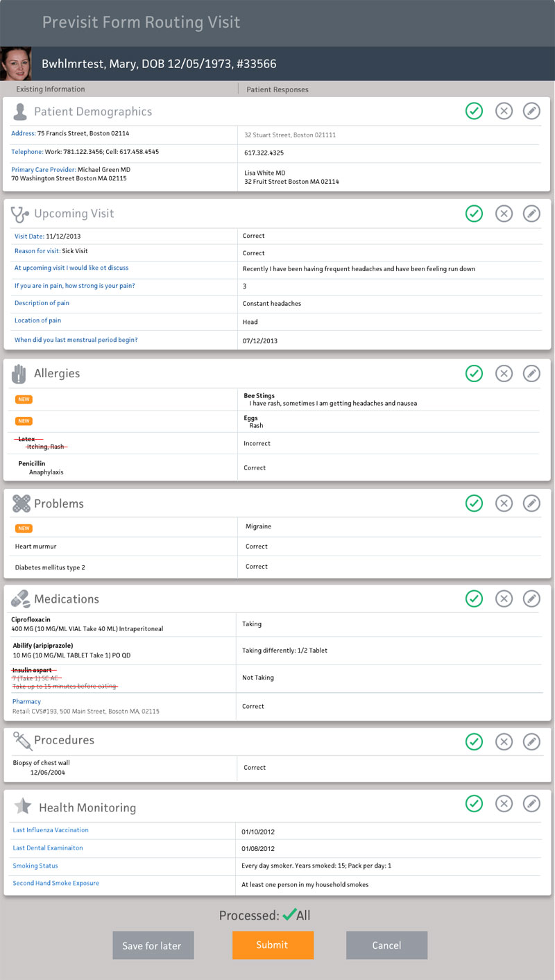Click the Processed All checkmark indicator
Screen dimensions: 555x980
click(x=289, y=915)
